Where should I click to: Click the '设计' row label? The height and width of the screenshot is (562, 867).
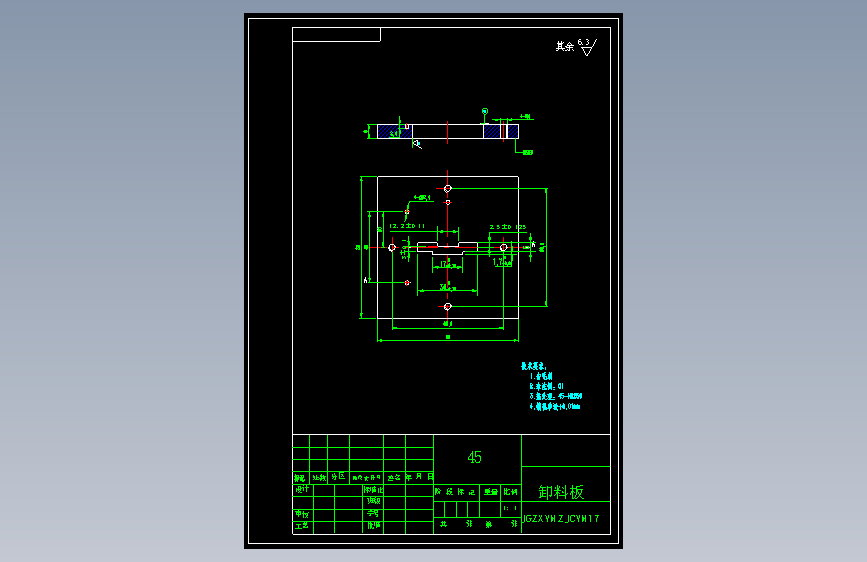point(302,490)
